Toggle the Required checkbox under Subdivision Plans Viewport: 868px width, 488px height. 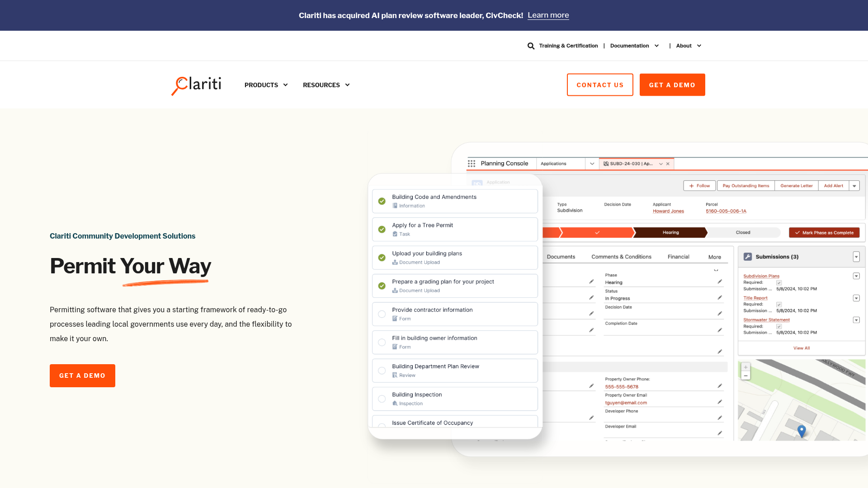click(778, 282)
